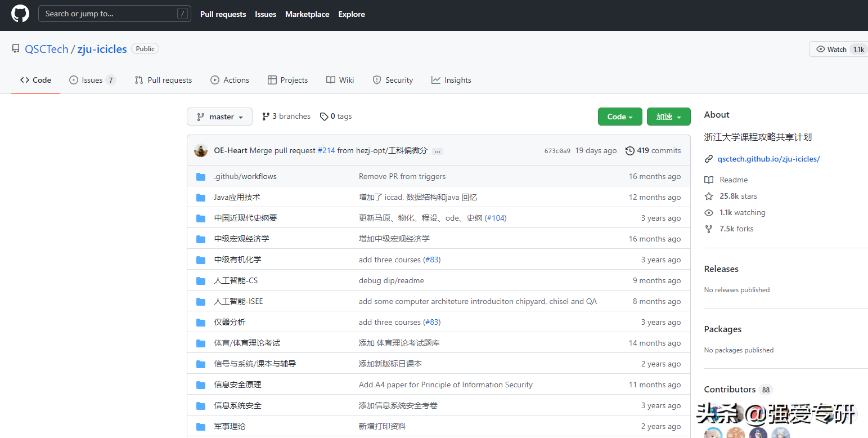Open commit history clock icon
The image size is (868, 438).
coord(630,151)
